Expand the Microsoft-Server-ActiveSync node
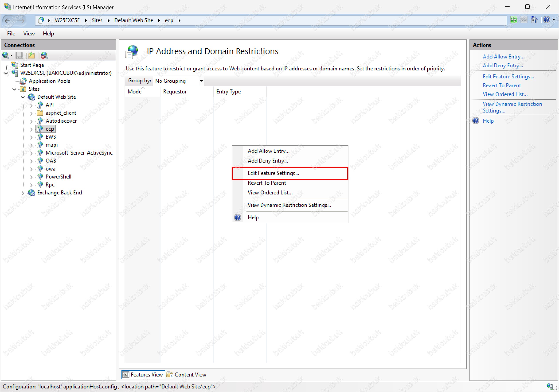 31,153
